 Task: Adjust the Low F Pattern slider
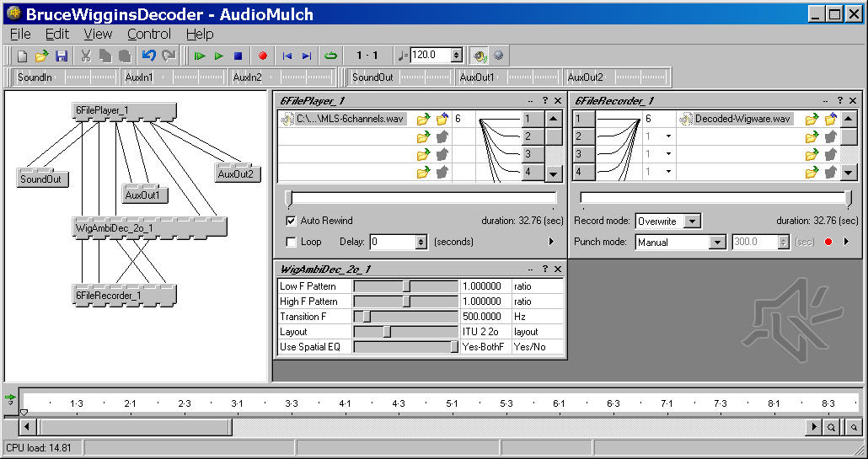406,286
